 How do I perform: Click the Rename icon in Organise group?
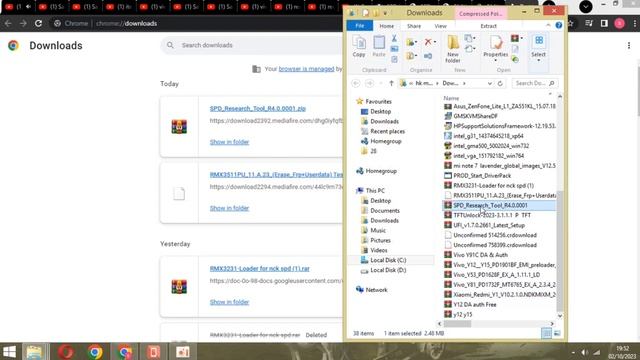428,56
